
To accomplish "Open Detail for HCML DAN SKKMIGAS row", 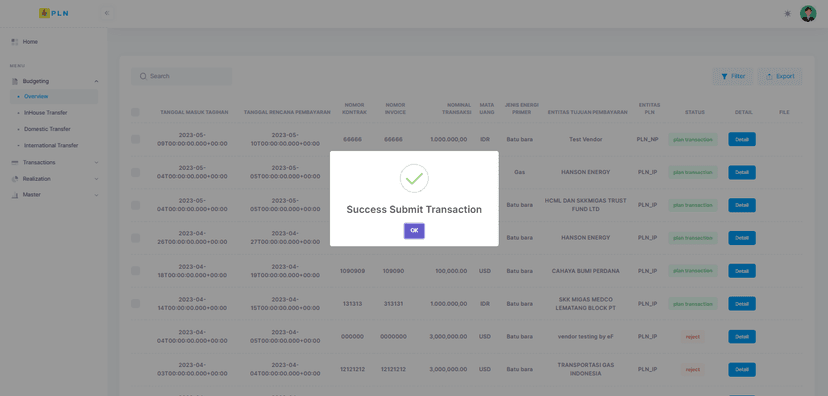I will (742, 205).
